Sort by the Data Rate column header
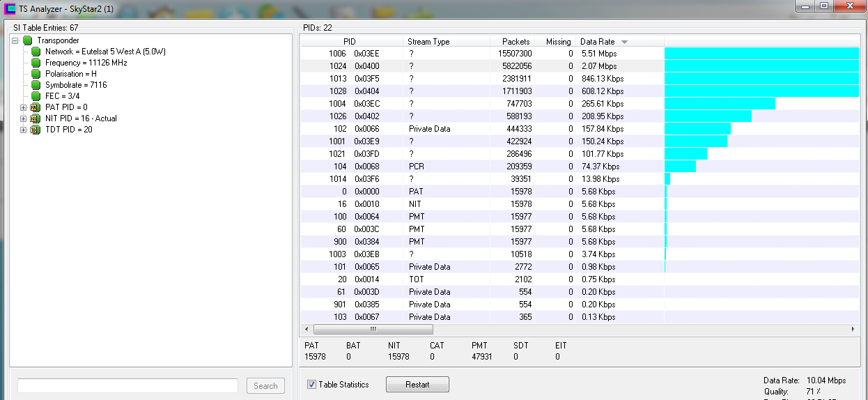This screenshot has width=868, height=400. (x=598, y=42)
